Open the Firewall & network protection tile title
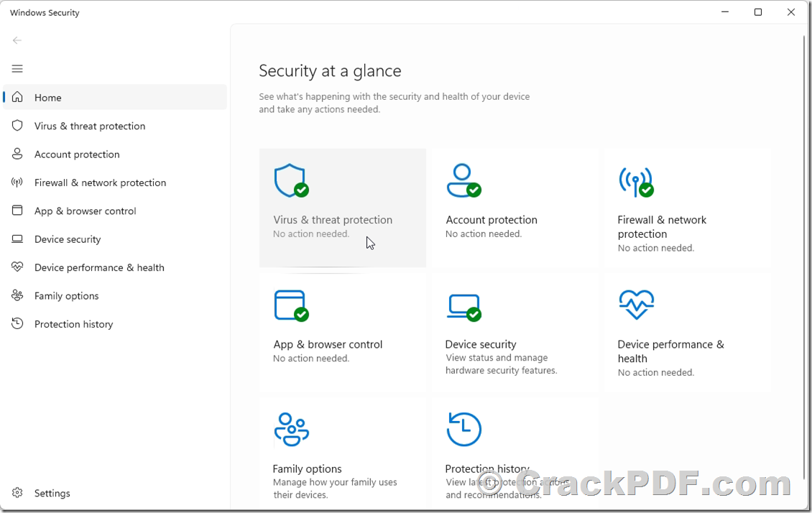The image size is (812, 513). pos(662,227)
